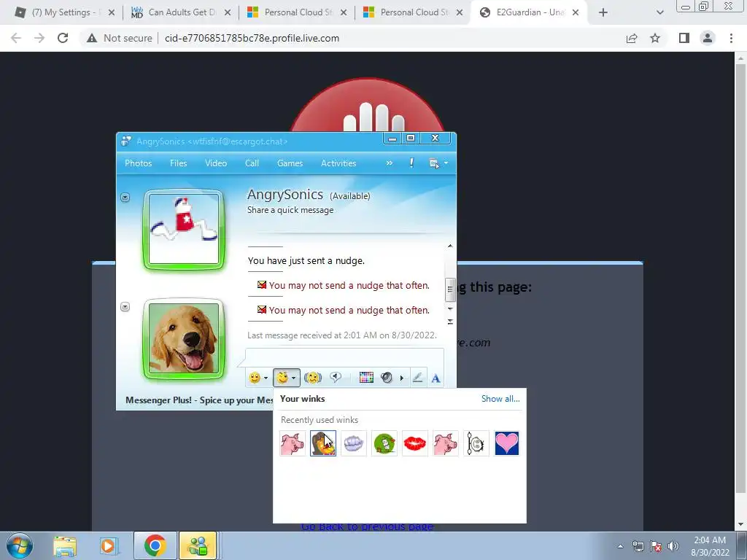The image size is (747, 560).
Task: Send a nudge with the shaking face
Action: coord(312,378)
